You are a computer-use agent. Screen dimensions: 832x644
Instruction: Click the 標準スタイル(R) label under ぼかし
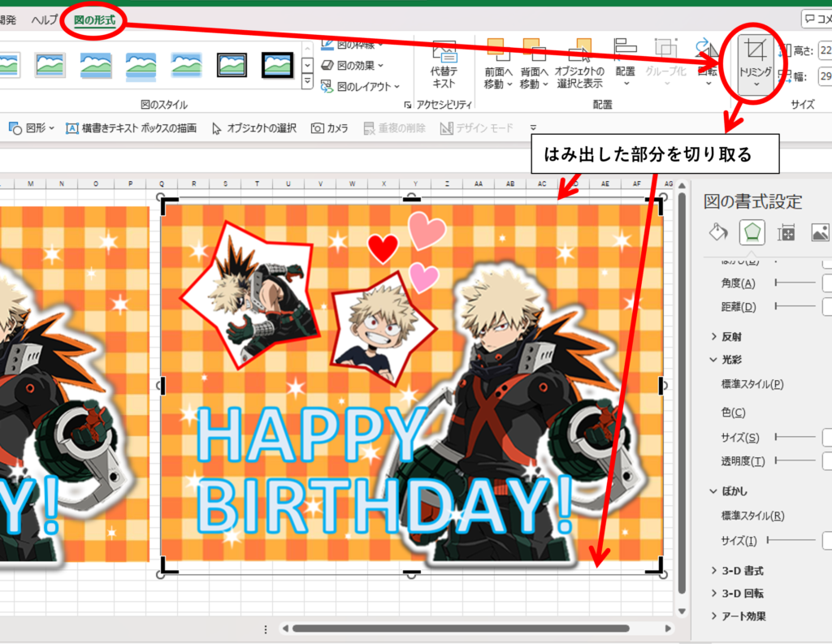tap(752, 516)
